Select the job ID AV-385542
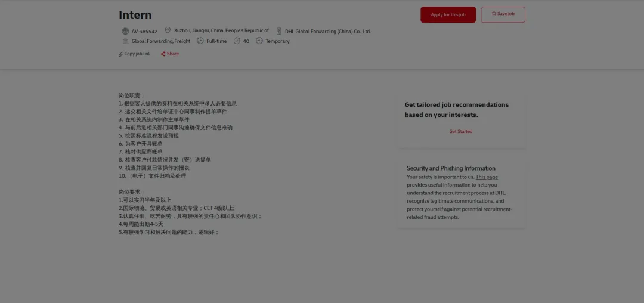This screenshot has height=303, width=644. tap(144, 32)
